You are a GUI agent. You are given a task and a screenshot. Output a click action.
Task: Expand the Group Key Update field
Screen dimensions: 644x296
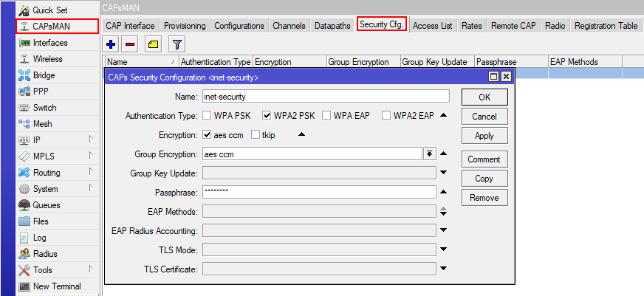(444, 173)
